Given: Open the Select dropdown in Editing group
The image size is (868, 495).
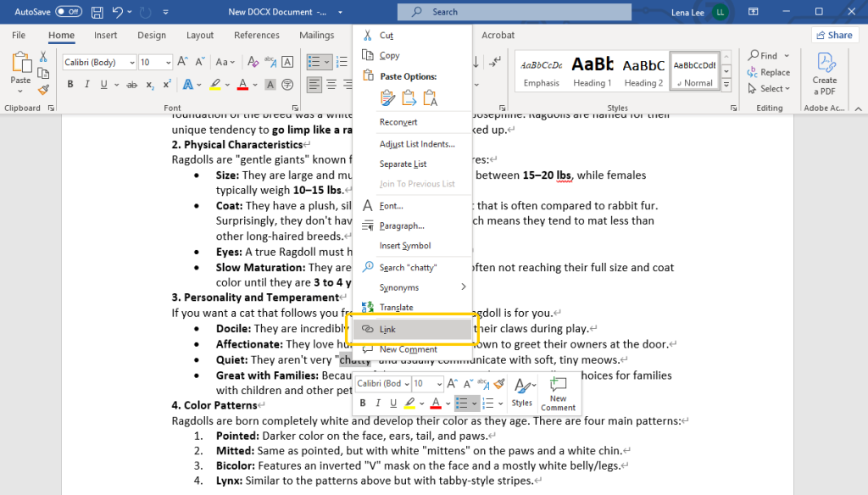Looking at the screenshot, I should tap(768, 88).
